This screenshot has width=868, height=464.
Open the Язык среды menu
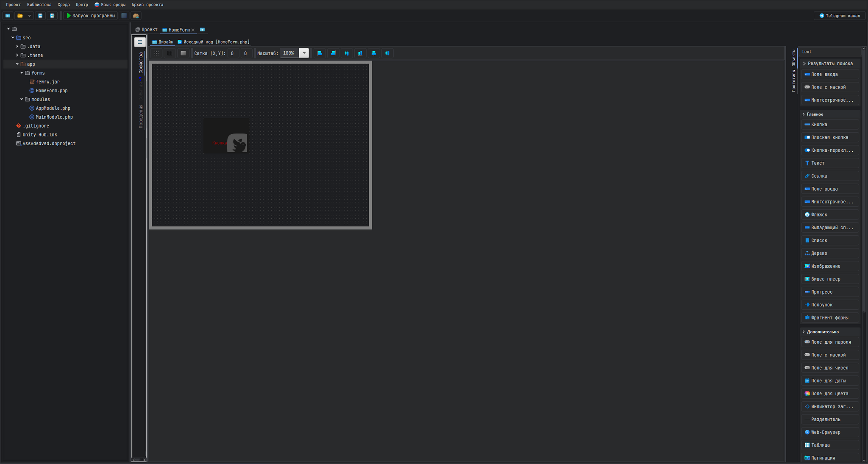coord(110,5)
